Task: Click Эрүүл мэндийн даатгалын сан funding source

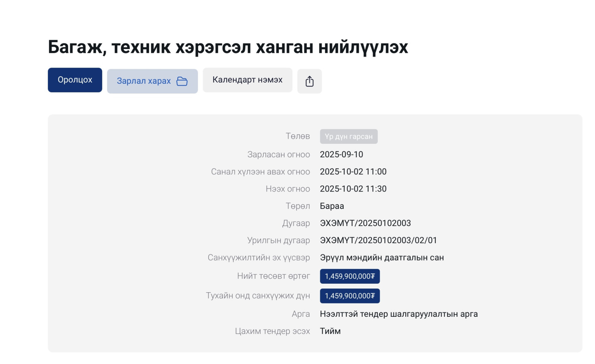Action: click(x=382, y=258)
